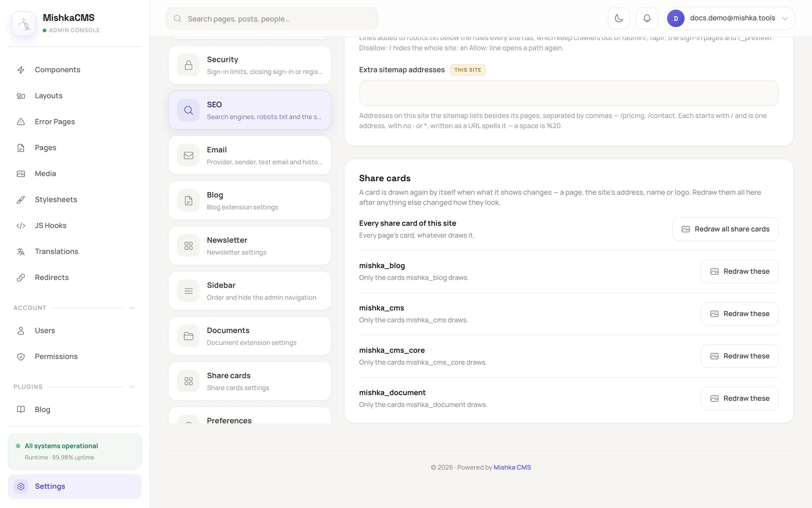Image resolution: width=812 pixels, height=508 pixels.
Task: Click the Security lock icon
Action: point(188,65)
